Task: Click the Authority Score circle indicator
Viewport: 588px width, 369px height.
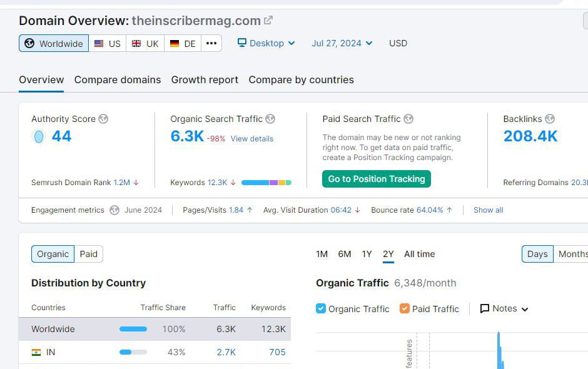Action: pyautogui.click(x=39, y=136)
